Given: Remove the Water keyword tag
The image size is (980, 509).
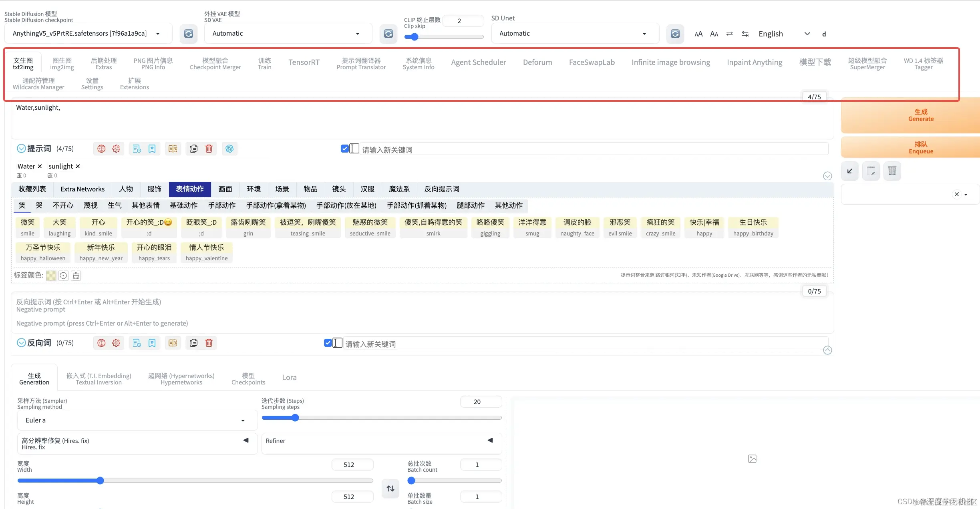Looking at the screenshot, I should 40,167.
